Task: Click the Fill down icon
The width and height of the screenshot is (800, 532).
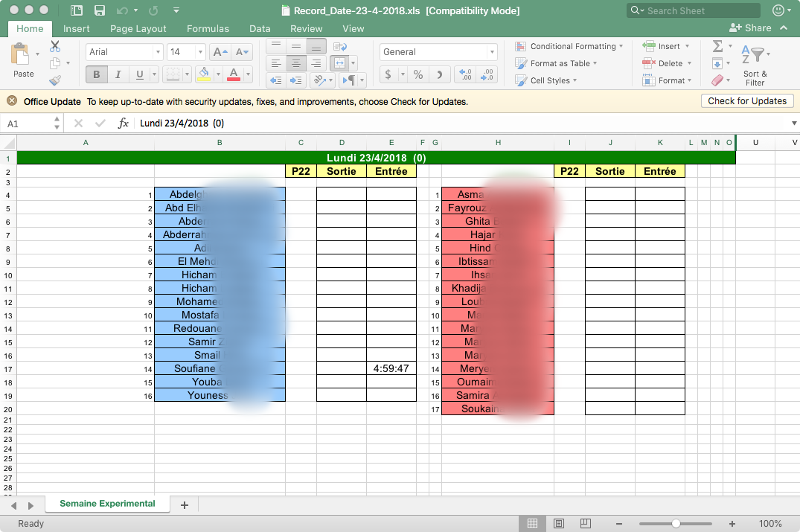Action: (717, 64)
